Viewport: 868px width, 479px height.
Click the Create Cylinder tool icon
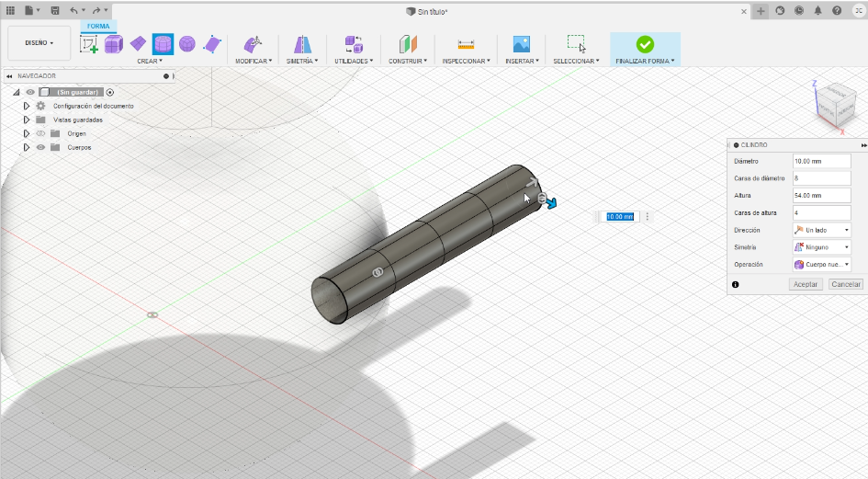click(163, 44)
